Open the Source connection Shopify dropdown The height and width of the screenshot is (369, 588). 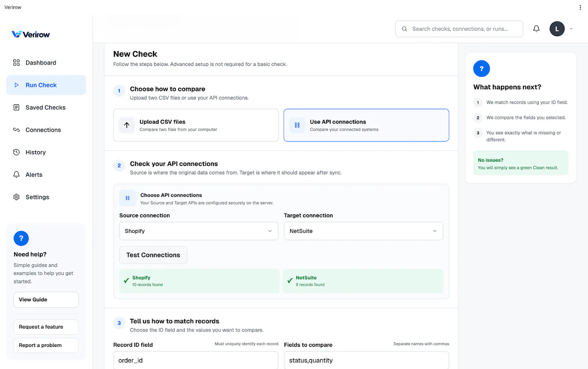(x=198, y=231)
